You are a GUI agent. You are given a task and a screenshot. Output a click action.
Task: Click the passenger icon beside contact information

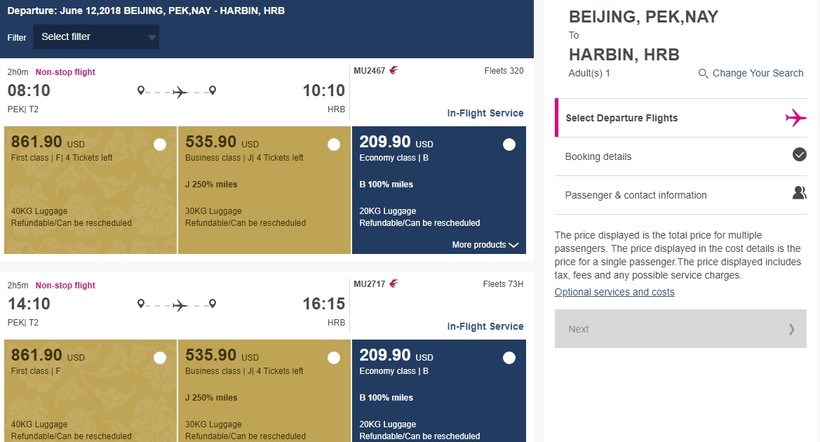coord(799,194)
